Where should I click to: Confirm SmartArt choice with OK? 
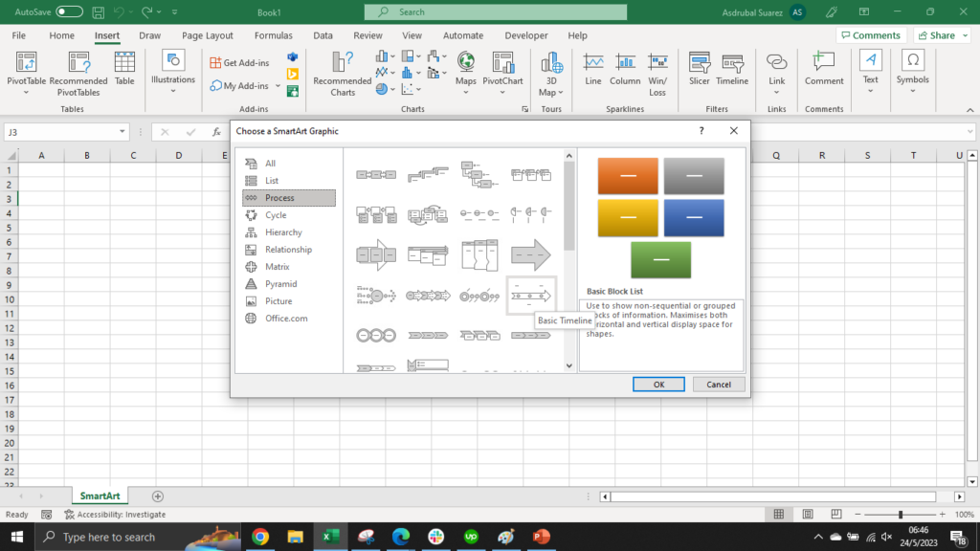point(658,384)
